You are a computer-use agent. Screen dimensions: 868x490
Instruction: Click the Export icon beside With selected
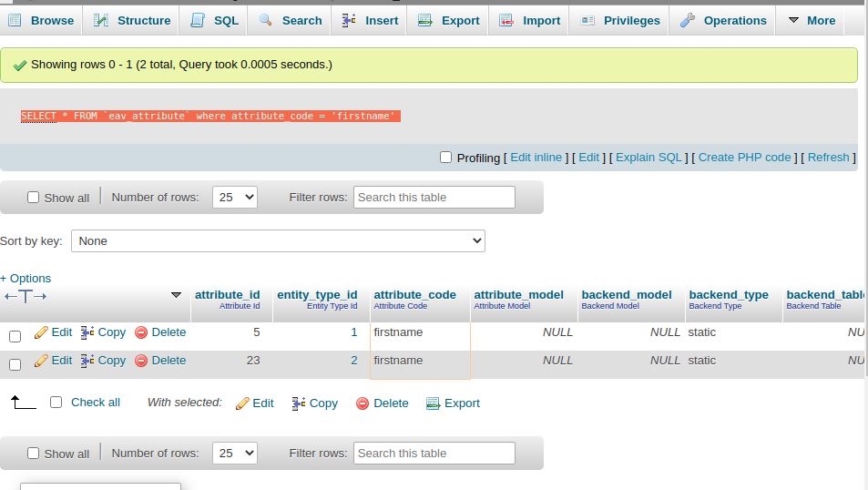click(434, 403)
